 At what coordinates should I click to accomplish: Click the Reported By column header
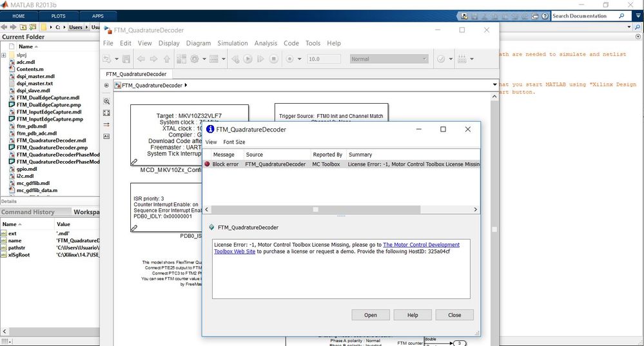328,155
